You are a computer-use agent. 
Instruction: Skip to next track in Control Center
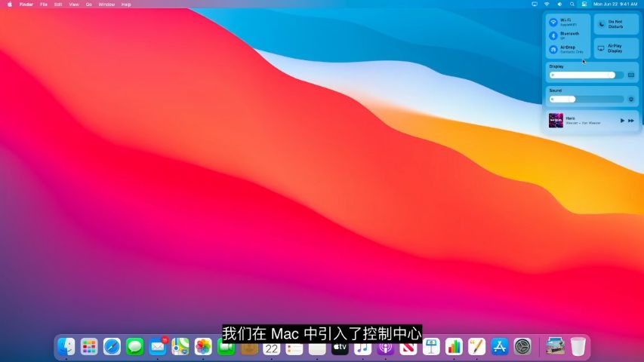[631, 121]
